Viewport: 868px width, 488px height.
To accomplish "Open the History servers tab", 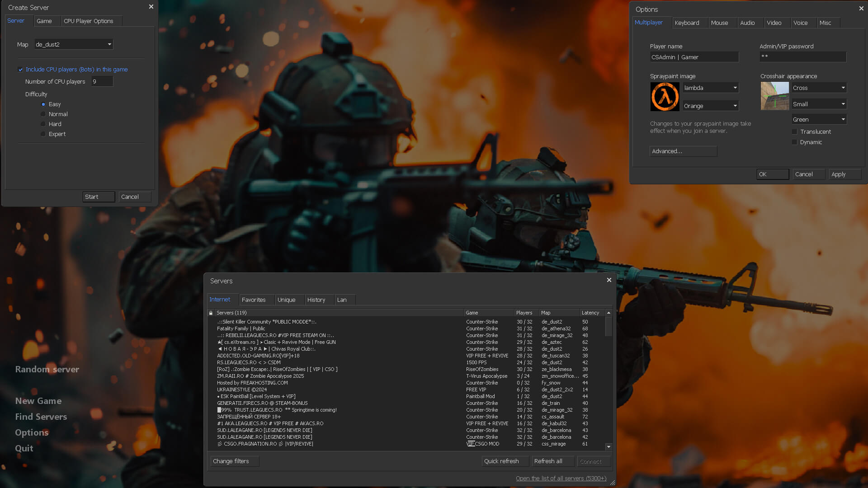I will pos(320,300).
